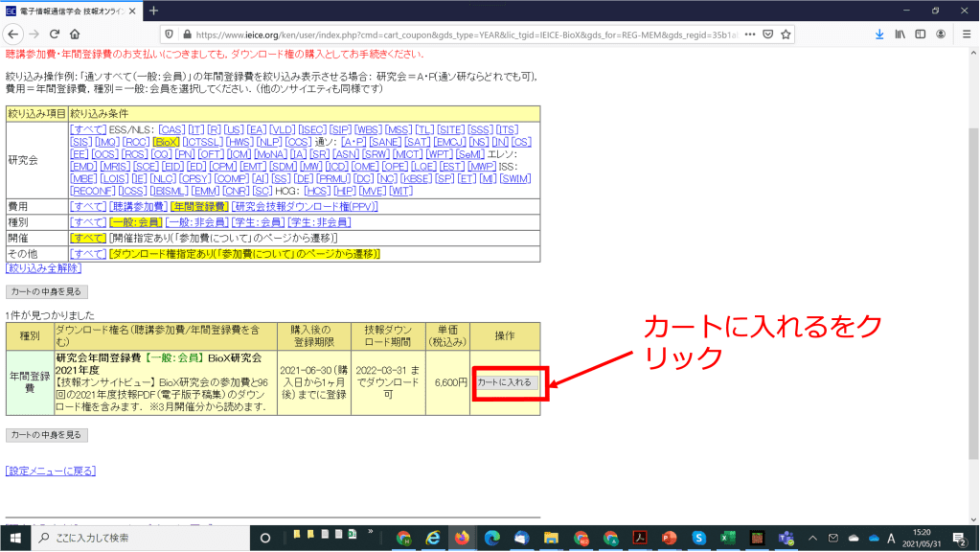Bookmark this page with the star icon
The height and width of the screenshot is (552, 980).
coord(786,34)
